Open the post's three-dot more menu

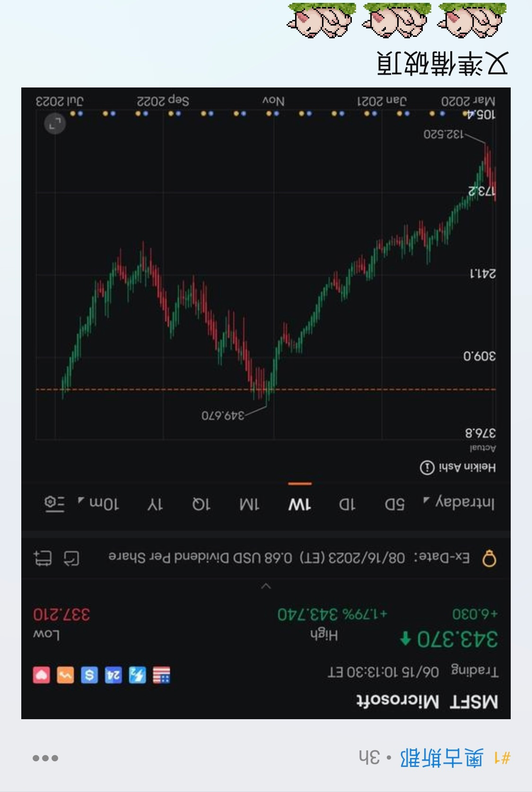pyautogui.click(x=45, y=758)
